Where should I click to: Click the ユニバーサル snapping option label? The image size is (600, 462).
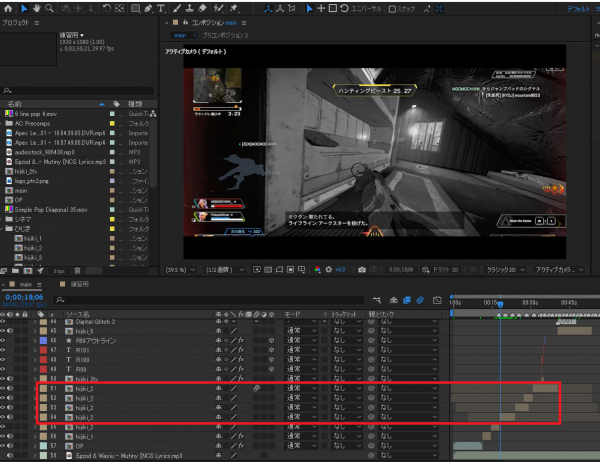point(366,8)
